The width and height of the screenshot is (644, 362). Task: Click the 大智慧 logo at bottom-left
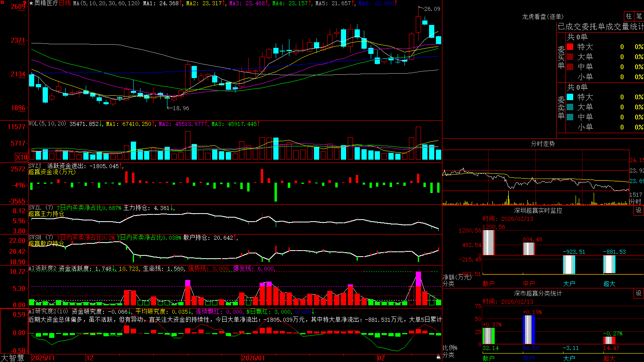12,358
